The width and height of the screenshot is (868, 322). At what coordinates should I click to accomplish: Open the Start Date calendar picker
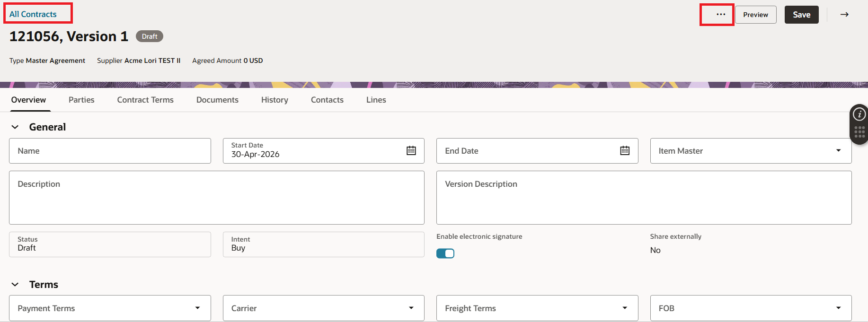click(x=411, y=150)
